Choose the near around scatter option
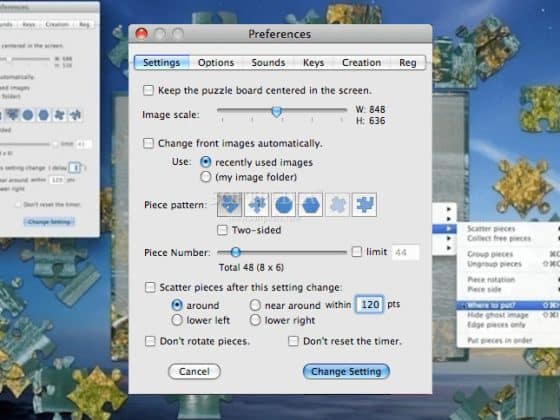Screen dimensions: 560x420 pyautogui.click(x=255, y=305)
